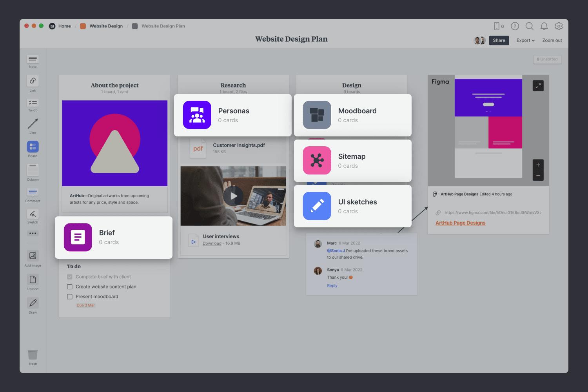Expand the Export dropdown
Screen dimensions: 588x392
pos(525,40)
